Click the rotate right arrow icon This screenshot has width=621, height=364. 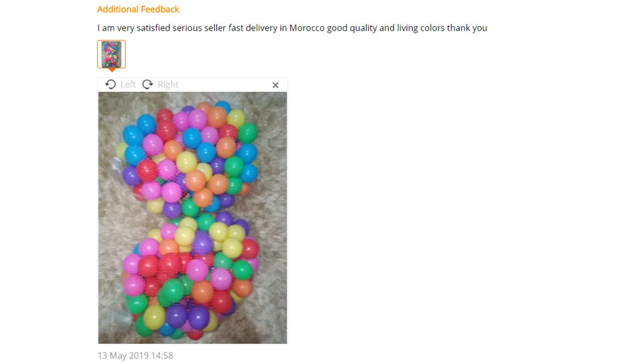point(148,84)
